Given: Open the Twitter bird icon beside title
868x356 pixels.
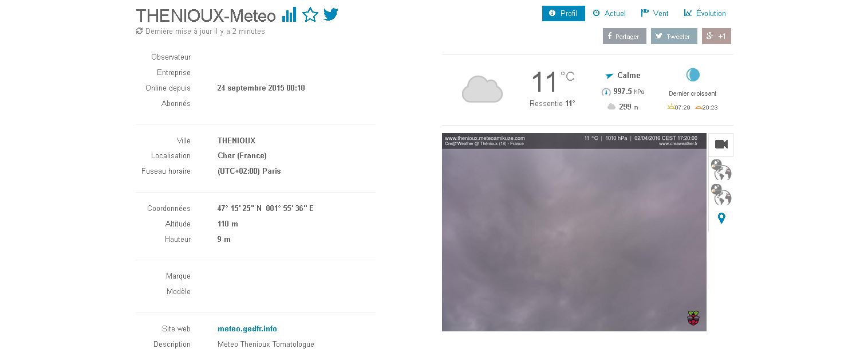Looking at the screenshot, I should [331, 14].
